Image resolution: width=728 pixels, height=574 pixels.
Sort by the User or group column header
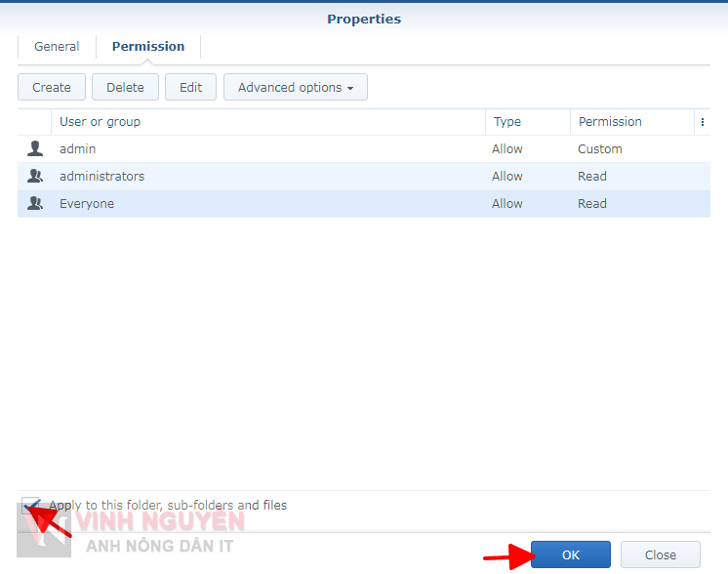pyautogui.click(x=100, y=122)
